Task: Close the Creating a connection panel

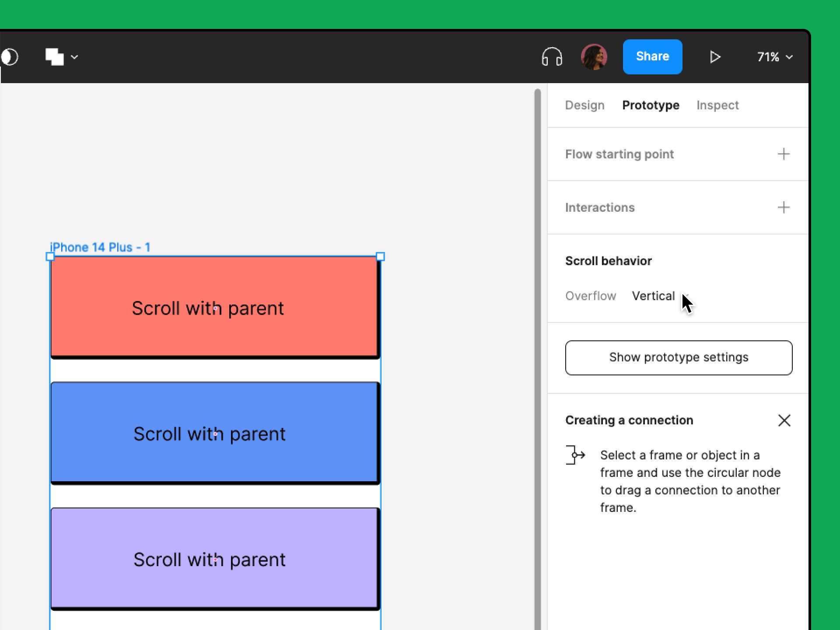Action: click(x=784, y=420)
